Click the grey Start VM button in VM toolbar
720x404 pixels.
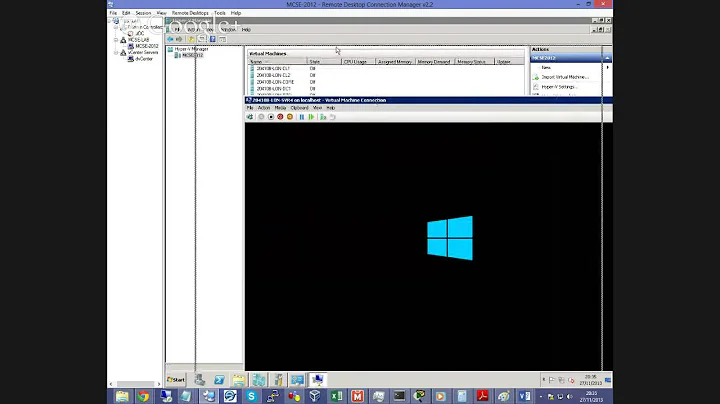coord(261,117)
